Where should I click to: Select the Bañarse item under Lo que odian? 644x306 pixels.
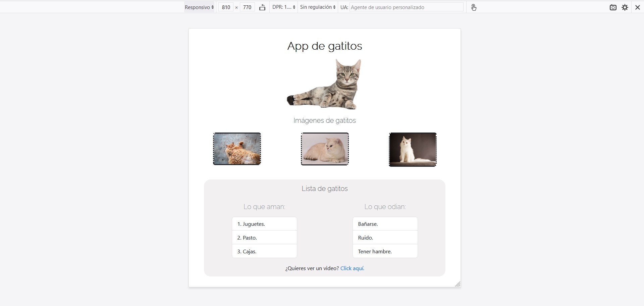coord(385,224)
